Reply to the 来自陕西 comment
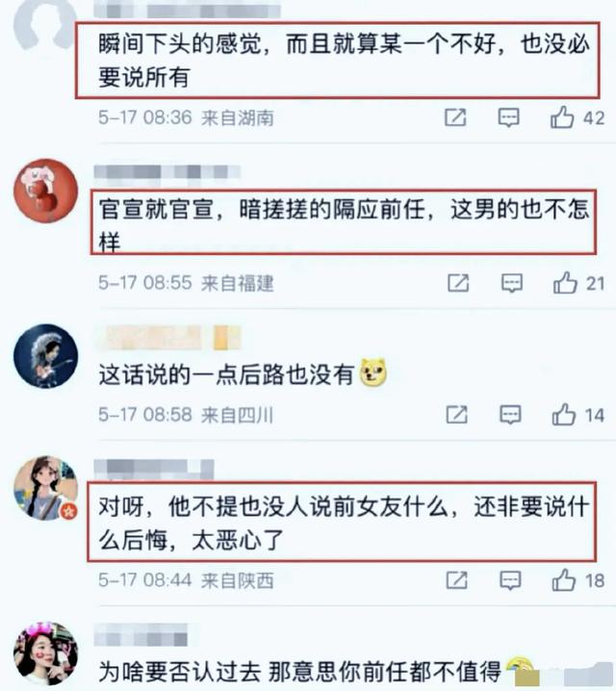The height and width of the screenshot is (691, 616). [510, 580]
